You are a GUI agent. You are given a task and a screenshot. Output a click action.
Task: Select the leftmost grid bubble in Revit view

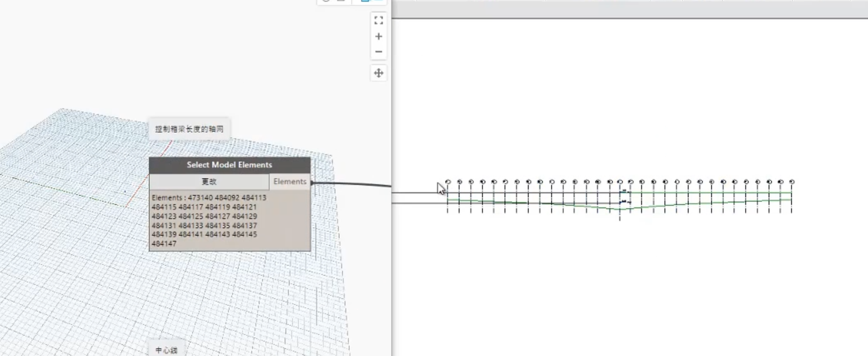448,182
